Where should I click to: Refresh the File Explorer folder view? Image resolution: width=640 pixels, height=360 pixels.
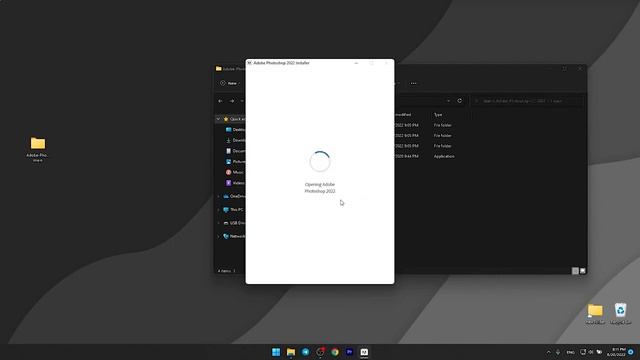click(x=460, y=101)
